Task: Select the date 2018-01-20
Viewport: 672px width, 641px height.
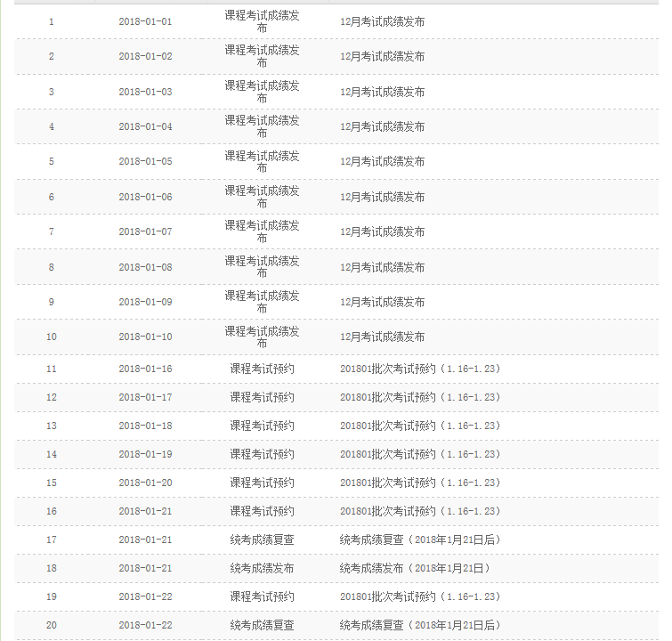Action: pos(145,483)
